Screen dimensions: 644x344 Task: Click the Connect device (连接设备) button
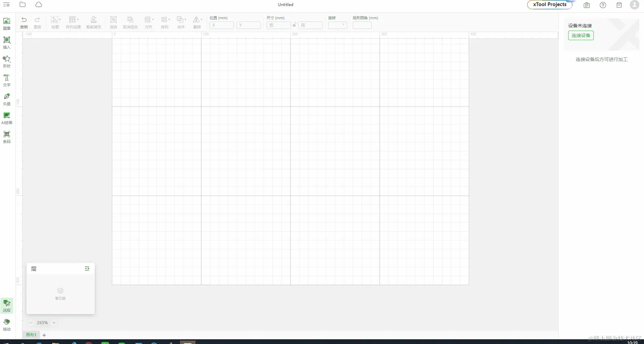[x=581, y=35]
